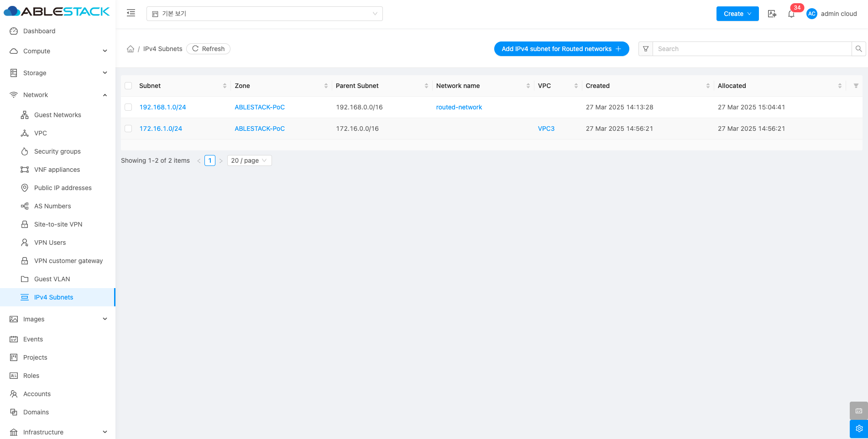Click Add IPv4 subnet for Routed networks
This screenshot has height=439, width=868.
[x=561, y=49]
